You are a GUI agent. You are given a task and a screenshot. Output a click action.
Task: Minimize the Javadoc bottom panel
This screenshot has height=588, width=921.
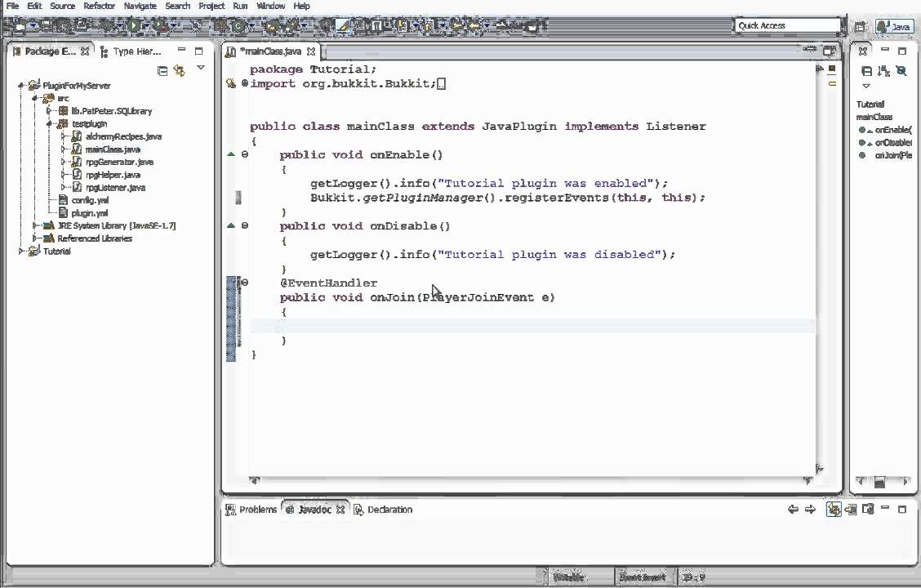pyautogui.click(x=885, y=507)
